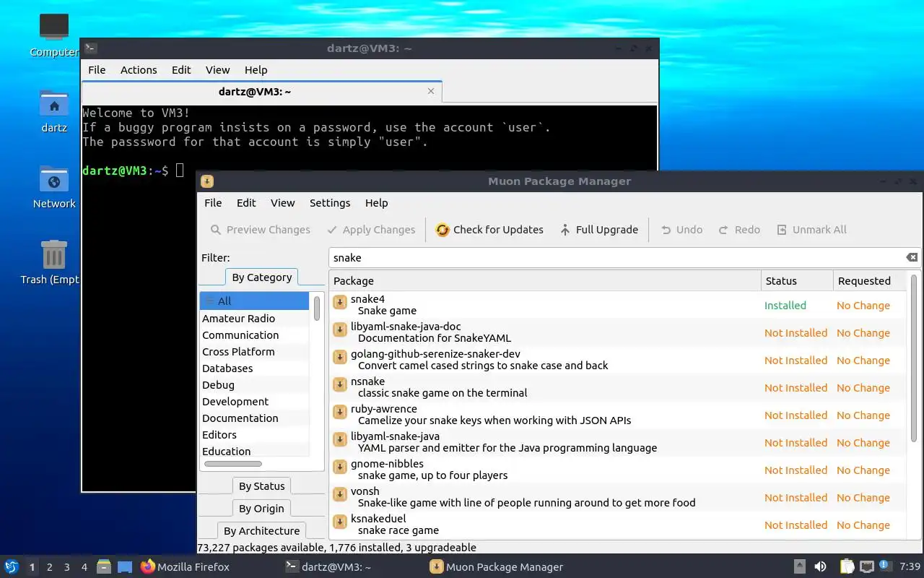924x578 pixels.
Task: Switch to the By Architecture filter tab
Action: [261, 531]
